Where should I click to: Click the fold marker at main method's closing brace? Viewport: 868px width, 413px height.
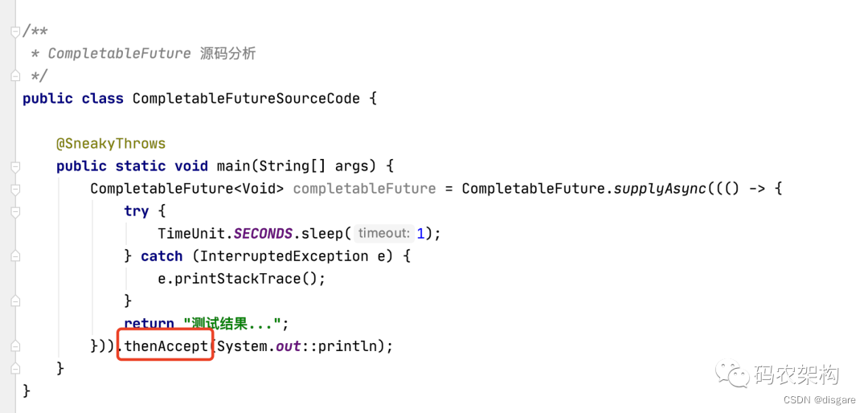point(15,368)
